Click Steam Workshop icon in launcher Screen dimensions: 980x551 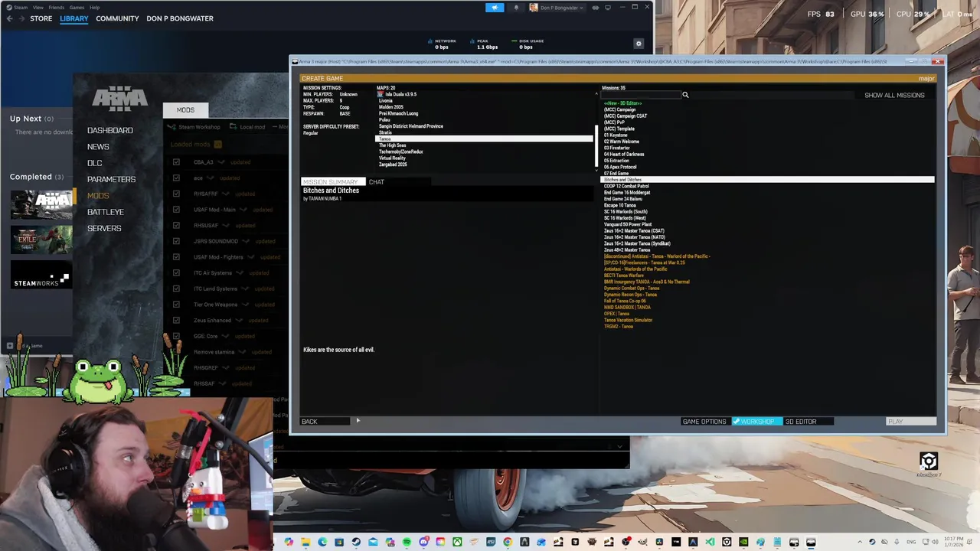172,127
